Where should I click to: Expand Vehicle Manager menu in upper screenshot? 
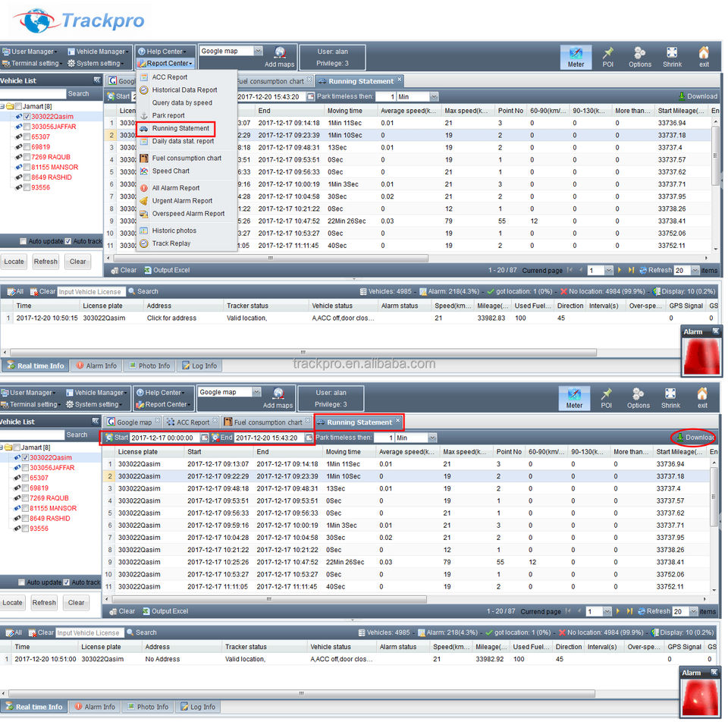tap(98, 52)
